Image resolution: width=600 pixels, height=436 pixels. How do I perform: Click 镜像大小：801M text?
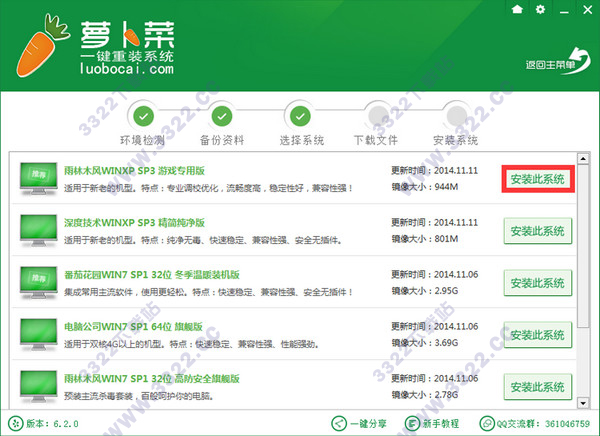pyautogui.click(x=425, y=239)
